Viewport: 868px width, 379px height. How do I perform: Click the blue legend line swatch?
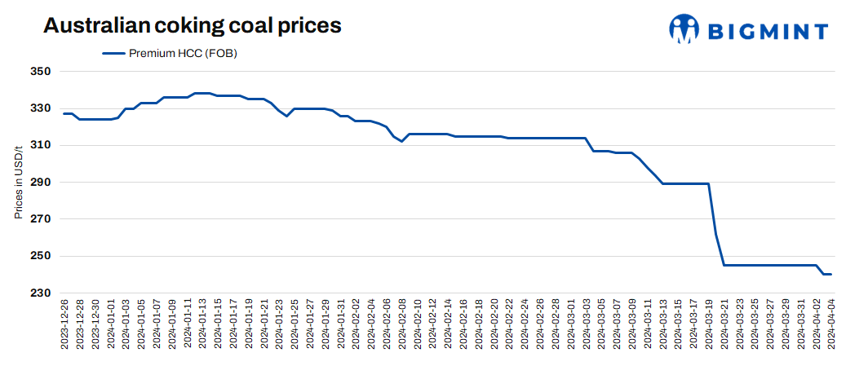tap(113, 54)
